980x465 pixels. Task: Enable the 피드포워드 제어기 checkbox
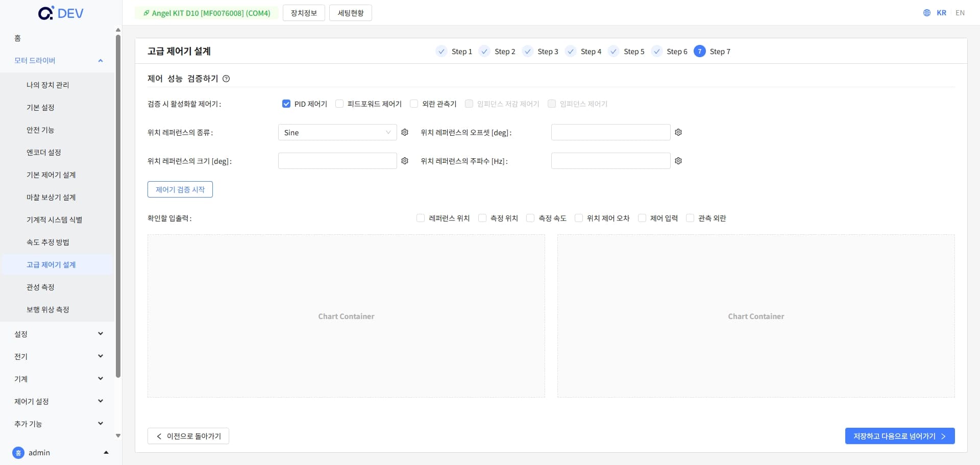[x=339, y=104]
